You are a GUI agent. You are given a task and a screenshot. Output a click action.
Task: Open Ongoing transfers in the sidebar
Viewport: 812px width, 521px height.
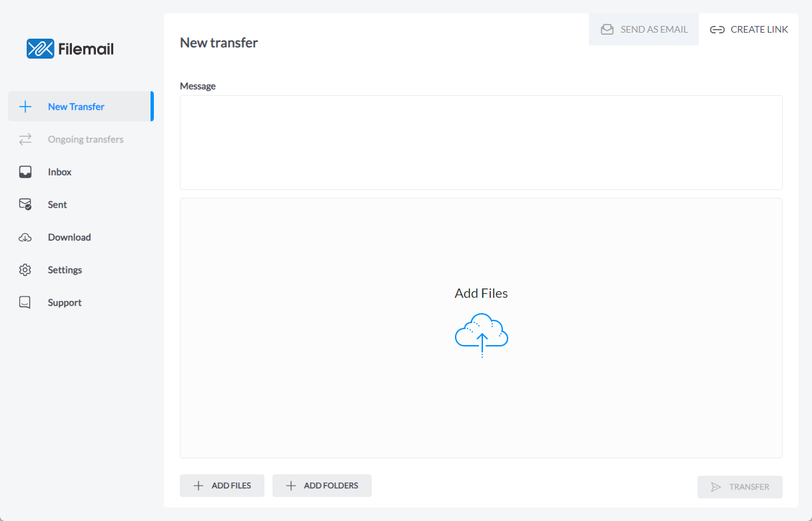coord(81,139)
